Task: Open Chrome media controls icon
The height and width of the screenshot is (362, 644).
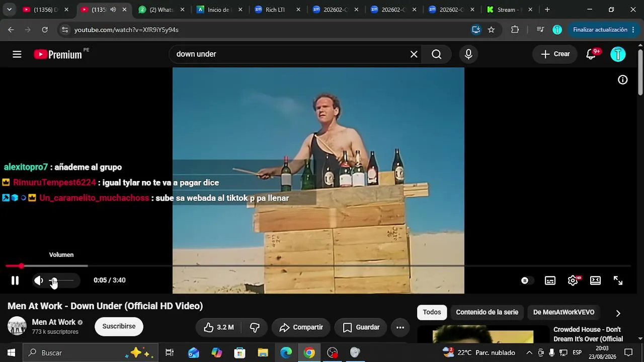Action: click(540, 30)
